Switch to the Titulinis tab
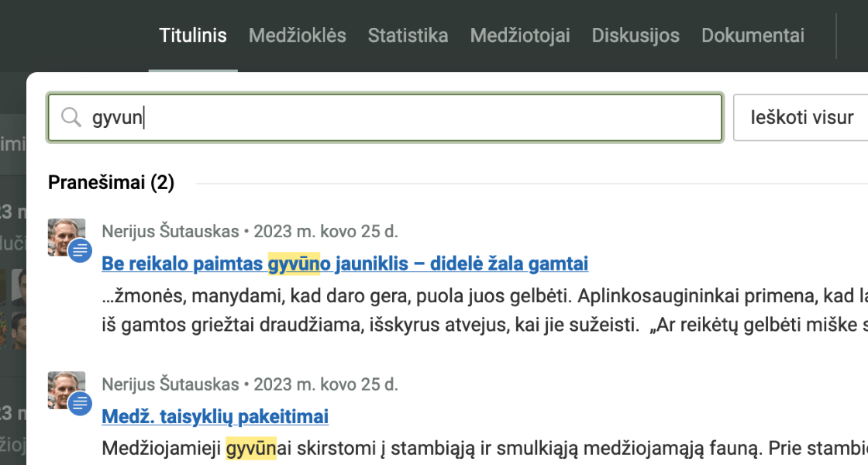The height and width of the screenshot is (465, 868). 193,36
